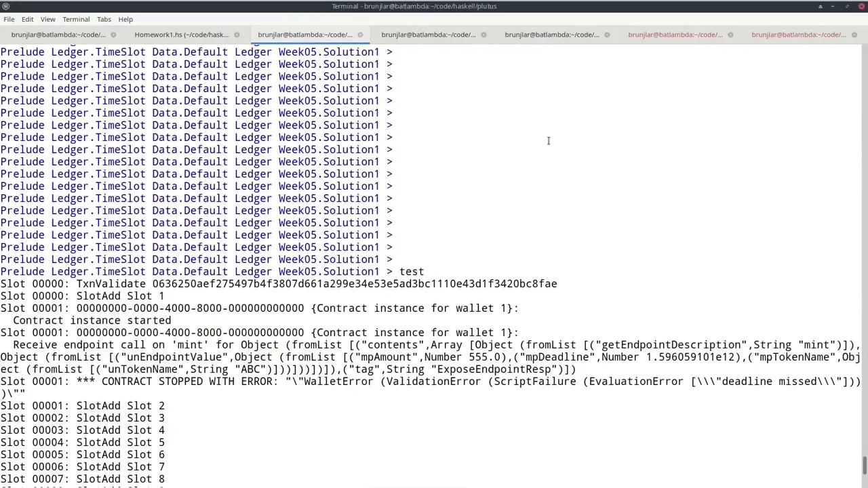The height and width of the screenshot is (488, 868).
Task: Open the File menu
Action: point(9,19)
